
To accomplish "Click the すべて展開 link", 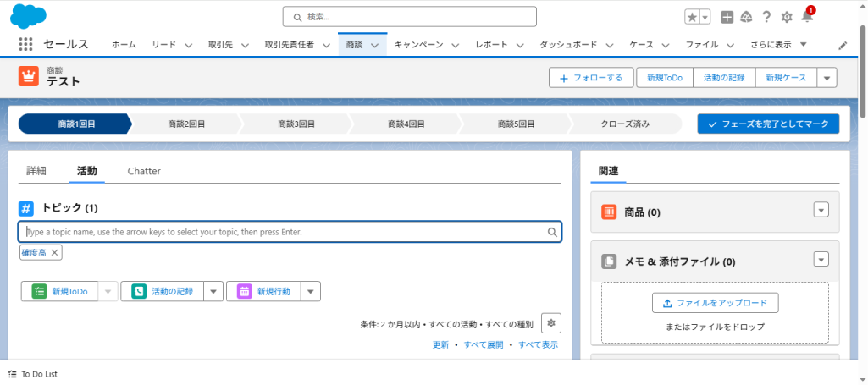I will [x=484, y=344].
